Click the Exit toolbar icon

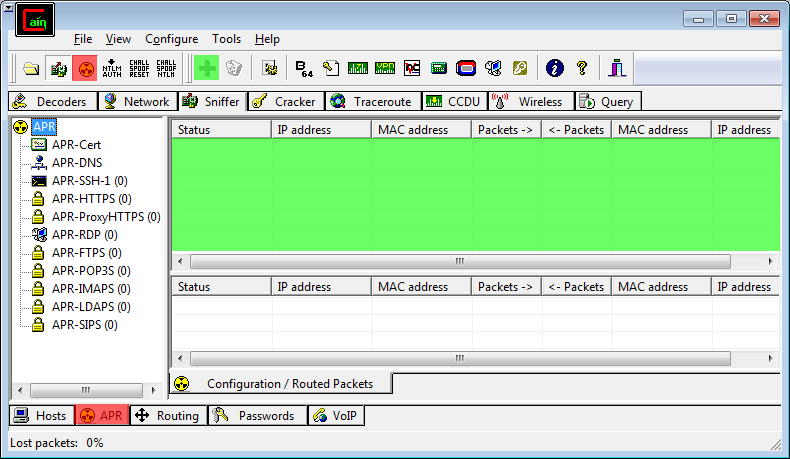(617, 68)
